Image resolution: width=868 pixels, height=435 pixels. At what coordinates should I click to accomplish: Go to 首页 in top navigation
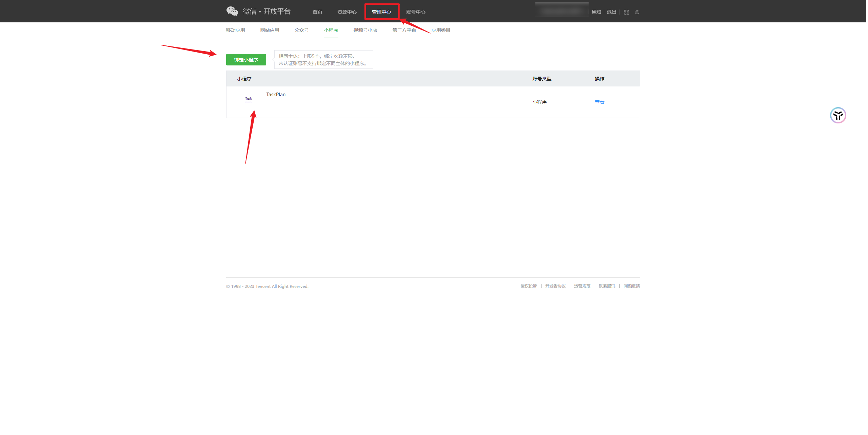point(317,12)
